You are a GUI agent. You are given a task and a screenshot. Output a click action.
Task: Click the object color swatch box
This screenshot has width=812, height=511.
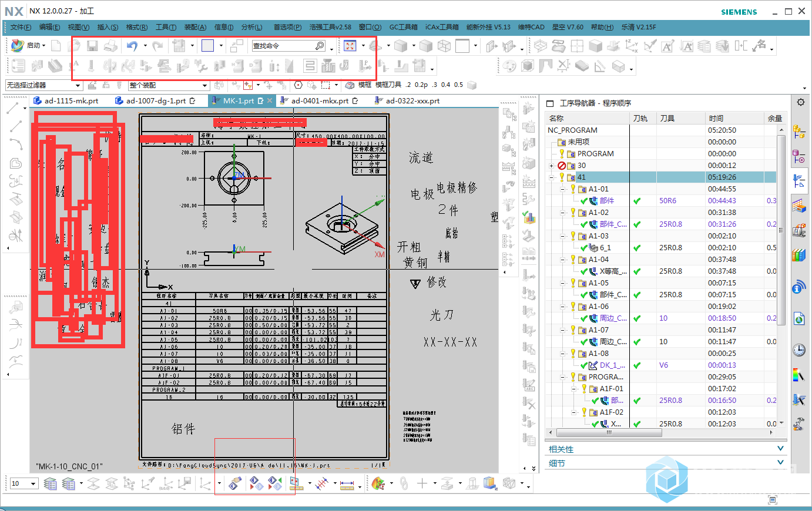(207, 46)
